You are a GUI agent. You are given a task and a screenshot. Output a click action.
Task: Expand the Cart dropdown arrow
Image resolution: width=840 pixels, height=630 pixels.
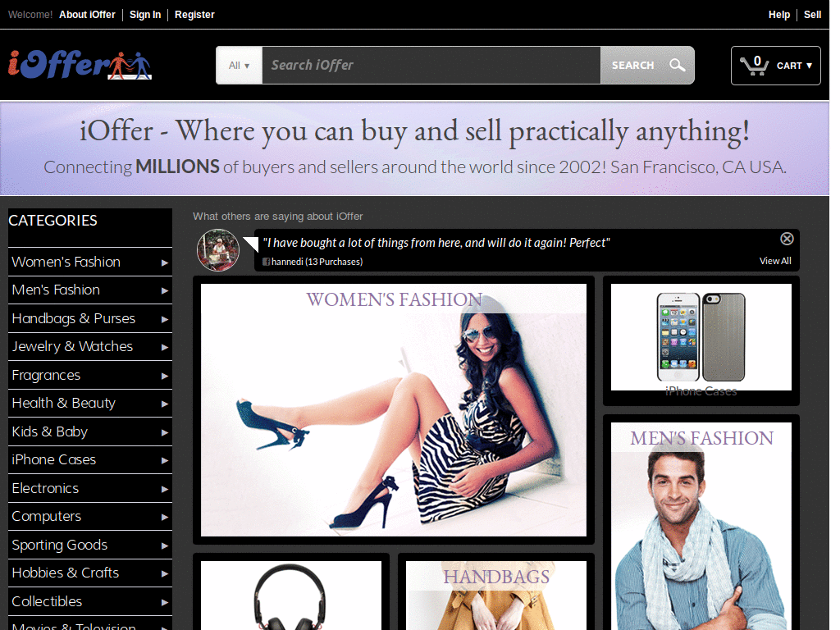pos(809,66)
